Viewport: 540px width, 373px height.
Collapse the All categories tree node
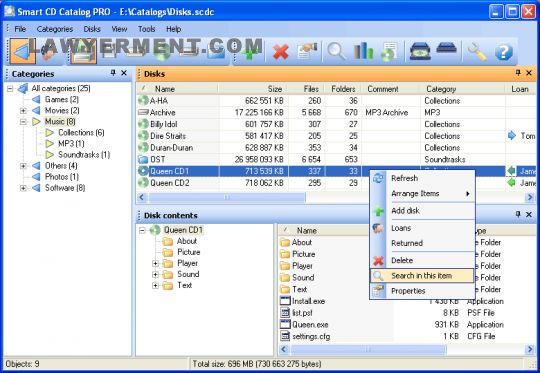[x=10, y=89]
